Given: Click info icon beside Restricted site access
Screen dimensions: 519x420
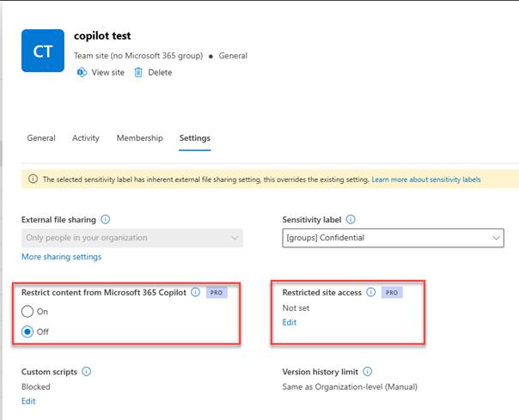Looking at the screenshot, I should [371, 292].
